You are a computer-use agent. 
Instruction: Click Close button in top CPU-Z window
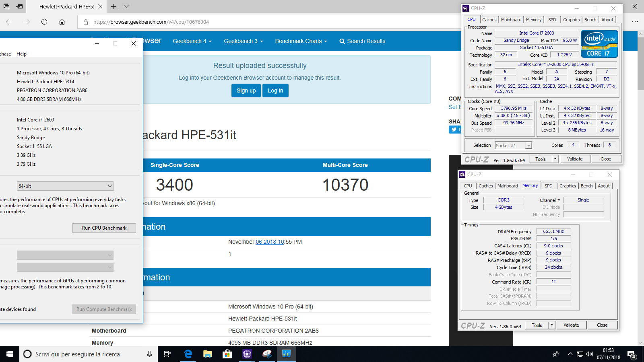tap(606, 159)
